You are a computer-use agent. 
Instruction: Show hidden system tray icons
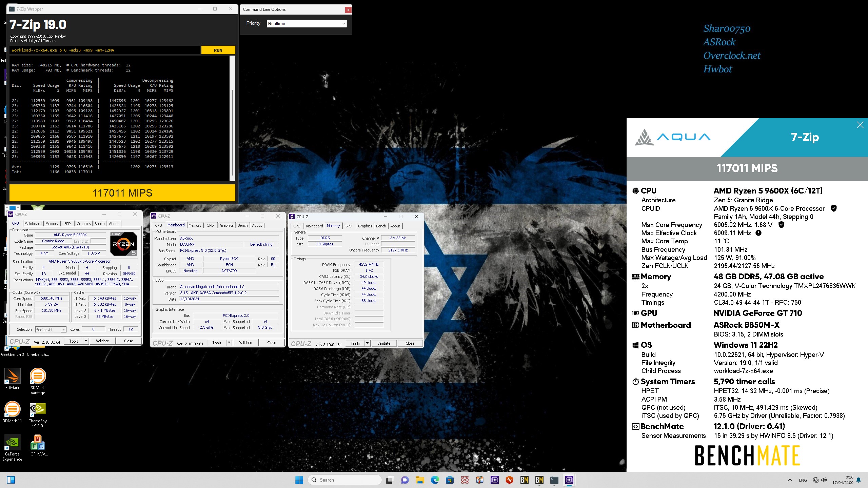tap(790, 480)
